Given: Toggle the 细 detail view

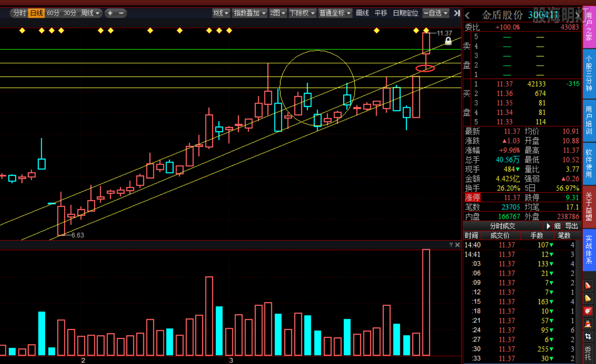Looking at the screenshot, I should pos(557,226).
